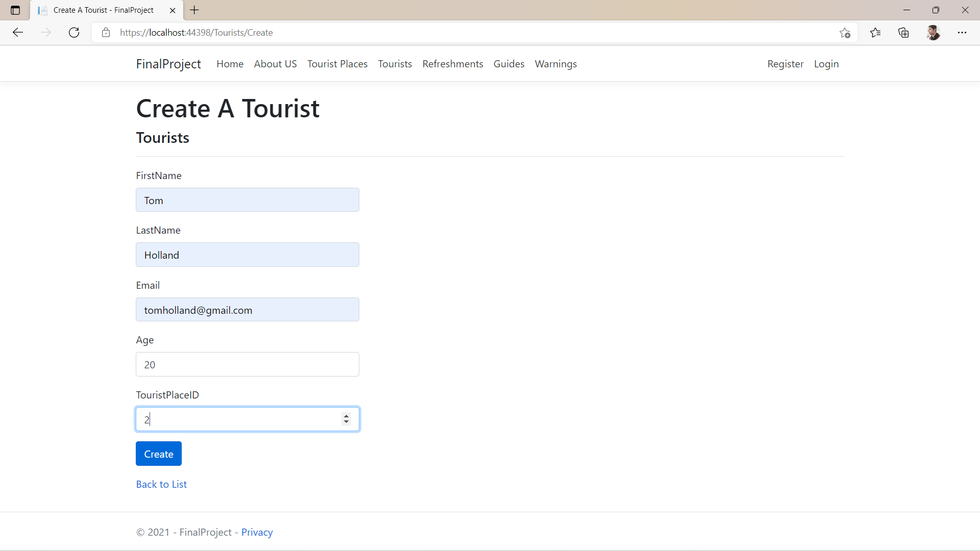Click the browser back navigation icon
This screenshot has width=980, height=551.
tap(18, 32)
